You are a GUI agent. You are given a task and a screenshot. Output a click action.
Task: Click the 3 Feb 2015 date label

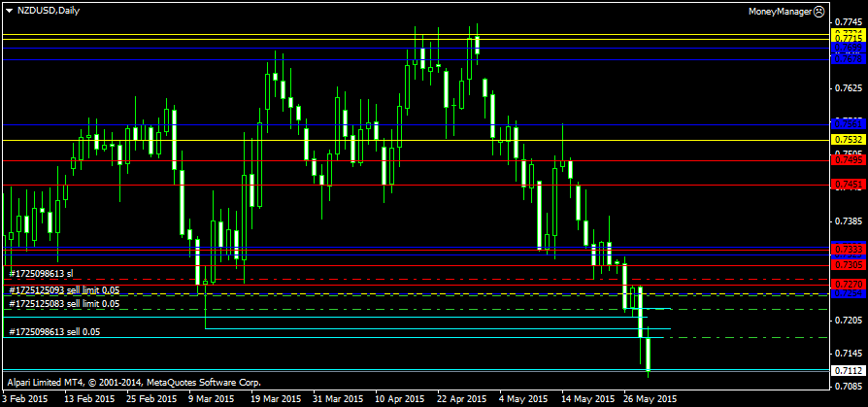click(25, 398)
